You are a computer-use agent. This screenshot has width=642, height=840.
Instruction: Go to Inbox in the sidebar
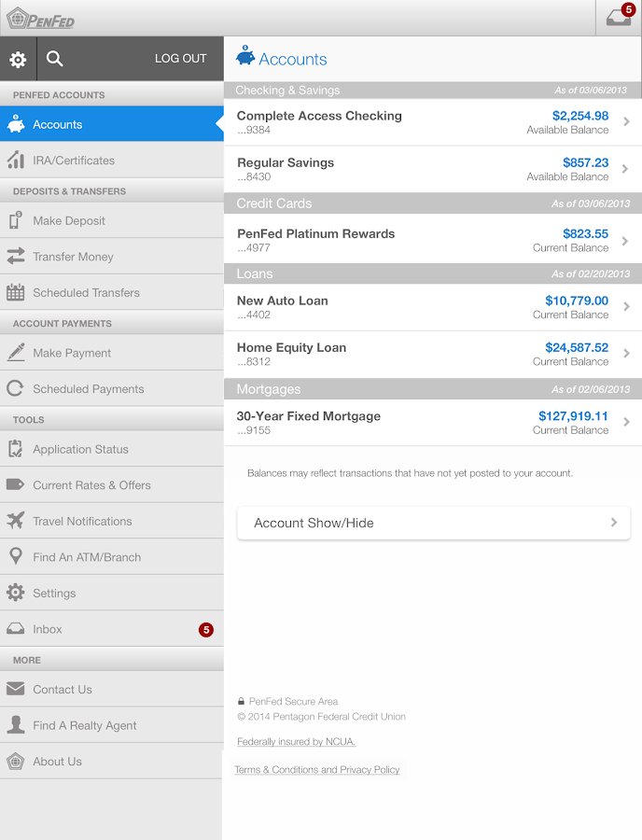[x=48, y=629]
